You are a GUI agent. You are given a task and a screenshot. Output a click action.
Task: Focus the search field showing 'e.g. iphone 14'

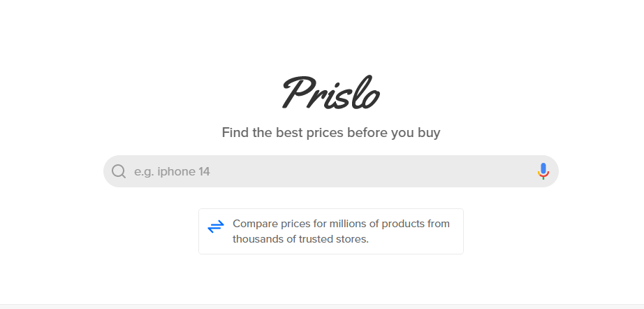[x=330, y=171]
